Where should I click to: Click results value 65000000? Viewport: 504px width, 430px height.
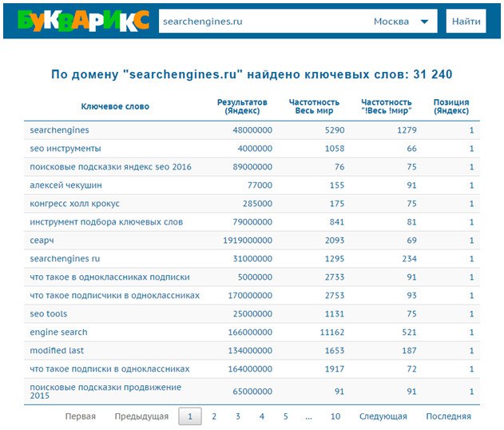(x=252, y=392)
